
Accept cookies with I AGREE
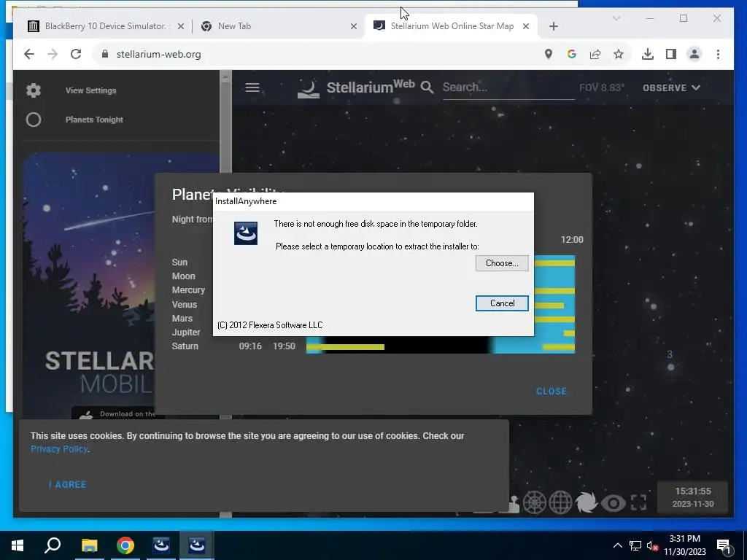click(67, 485)
